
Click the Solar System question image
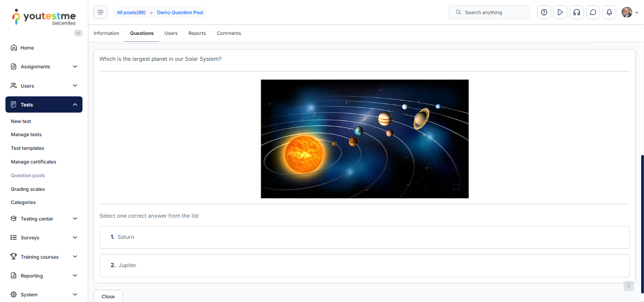coord(364,139)
